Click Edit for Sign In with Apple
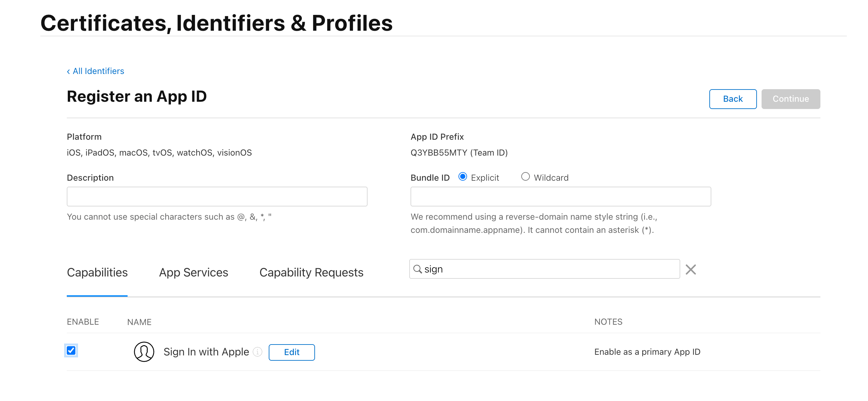The image size is (868, 401). 292,352
